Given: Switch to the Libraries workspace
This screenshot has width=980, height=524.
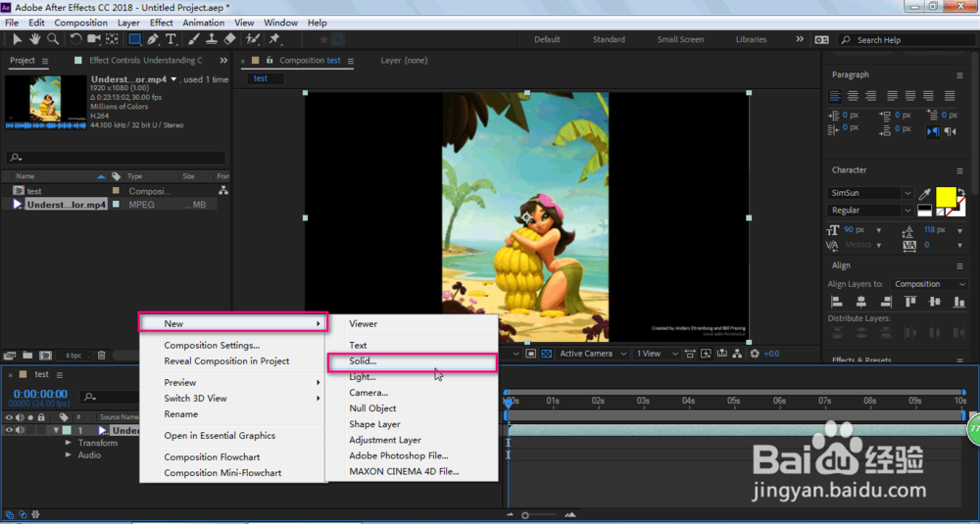Looking at the screenshot, I should coord(751,39).
